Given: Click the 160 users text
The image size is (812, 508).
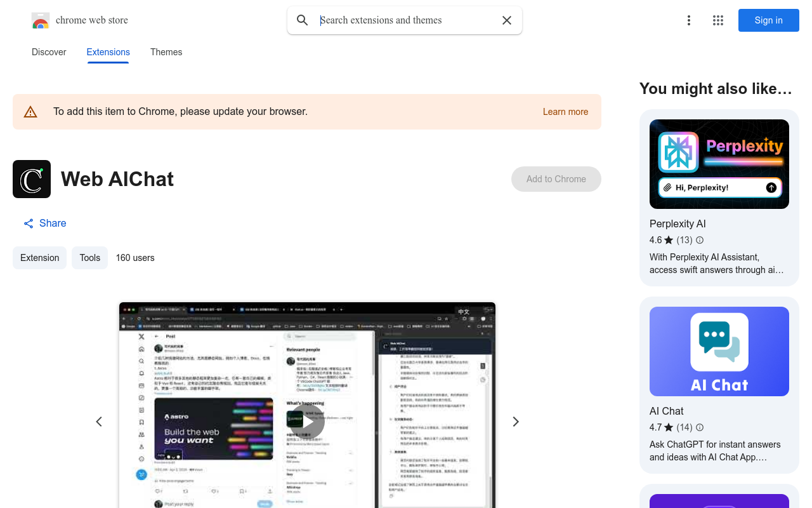Looking at the screenshot, I should [135, 258].
